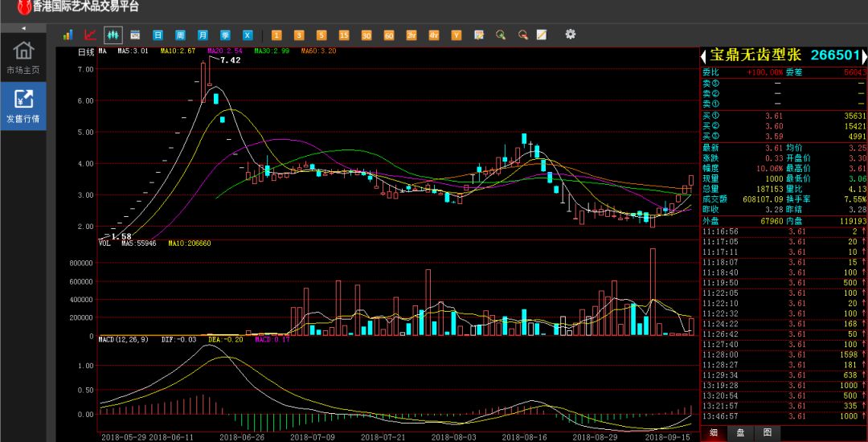Select the trade row at 13:46:57

coord(784,416)
